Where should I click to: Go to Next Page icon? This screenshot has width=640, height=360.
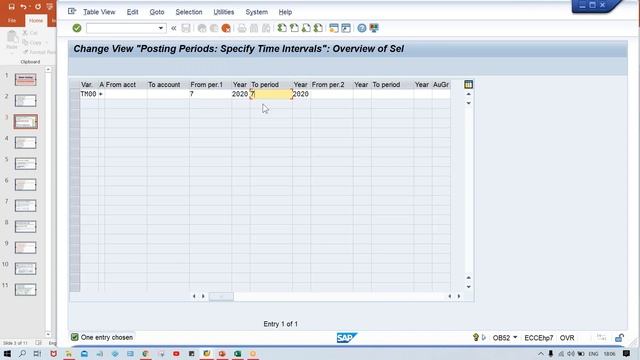[306, 28]
